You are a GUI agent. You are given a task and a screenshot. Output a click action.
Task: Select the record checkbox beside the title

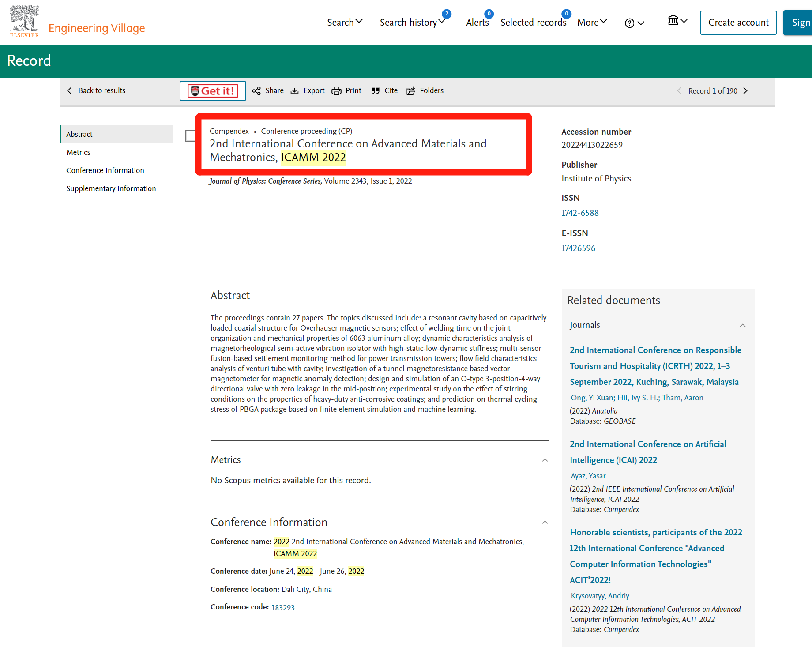pyautogui.click(x=191, y=135)
